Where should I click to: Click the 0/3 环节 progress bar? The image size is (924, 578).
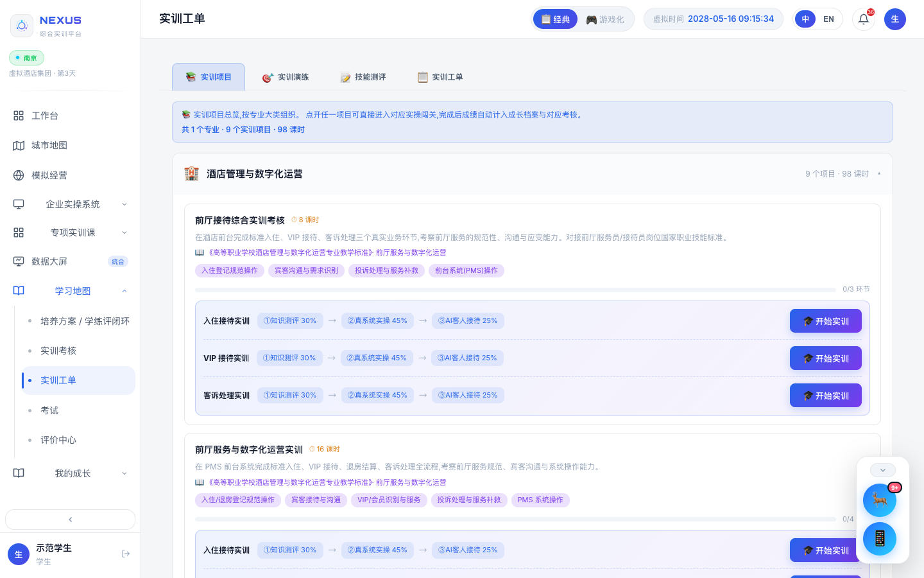(x=515, y=290)
